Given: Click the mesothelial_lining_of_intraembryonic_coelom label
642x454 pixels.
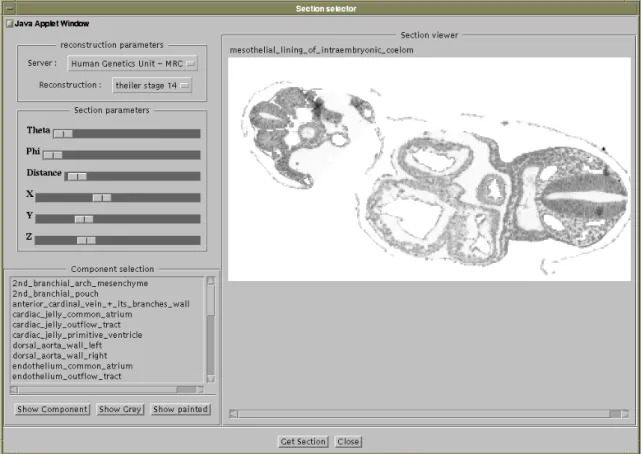Looking at the screenshot, I should pos(321,50).
